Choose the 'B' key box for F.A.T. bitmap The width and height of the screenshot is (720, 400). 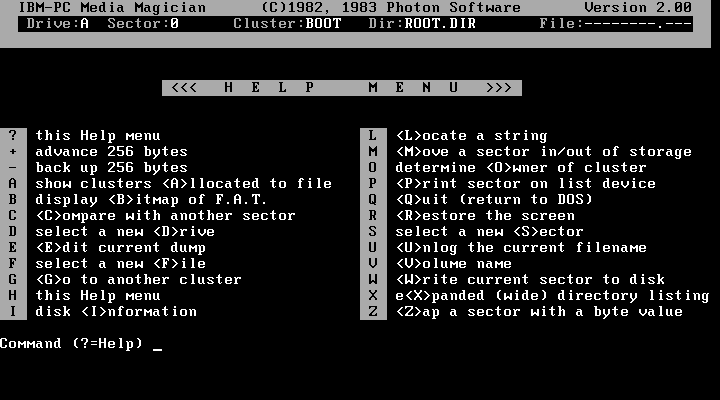pyautogui.click(x=13, y=200)
